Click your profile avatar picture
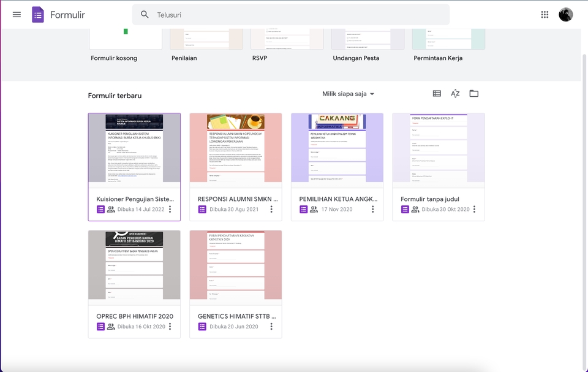 [x=566, y=14]
